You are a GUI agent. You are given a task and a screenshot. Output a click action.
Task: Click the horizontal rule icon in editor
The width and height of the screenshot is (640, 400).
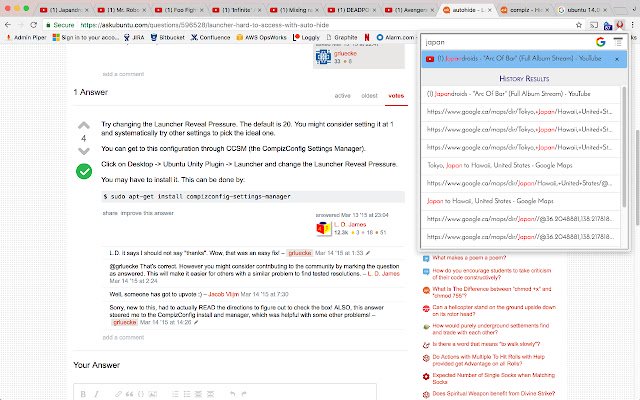point(211,394)
